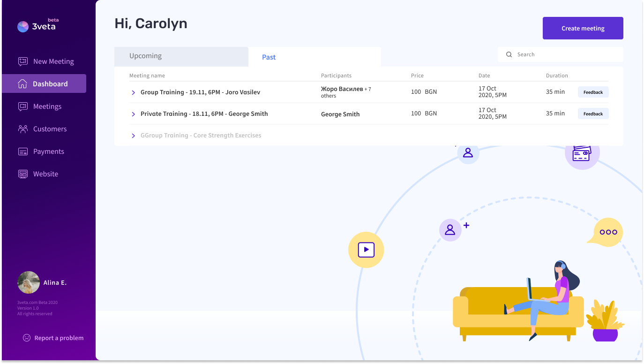644x364 pixels.
Task: Expand the Private Training 18.11 row
Action: 134,114
